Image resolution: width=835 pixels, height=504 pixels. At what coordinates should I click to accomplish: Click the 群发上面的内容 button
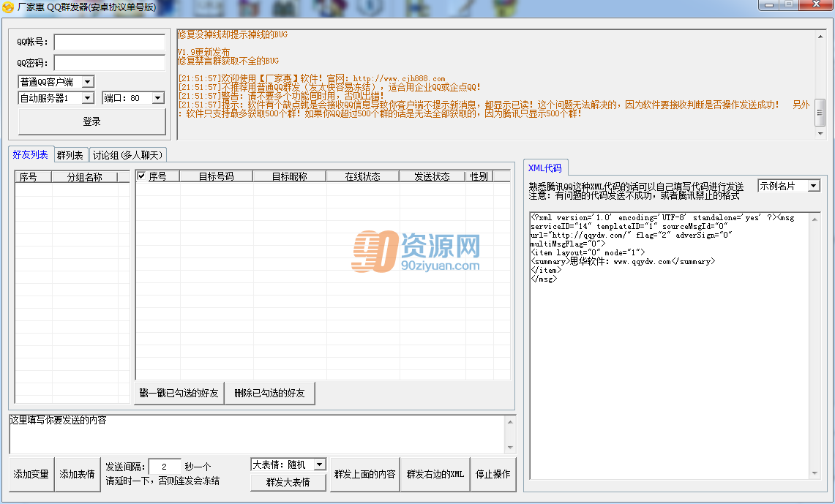pos(364,474)
